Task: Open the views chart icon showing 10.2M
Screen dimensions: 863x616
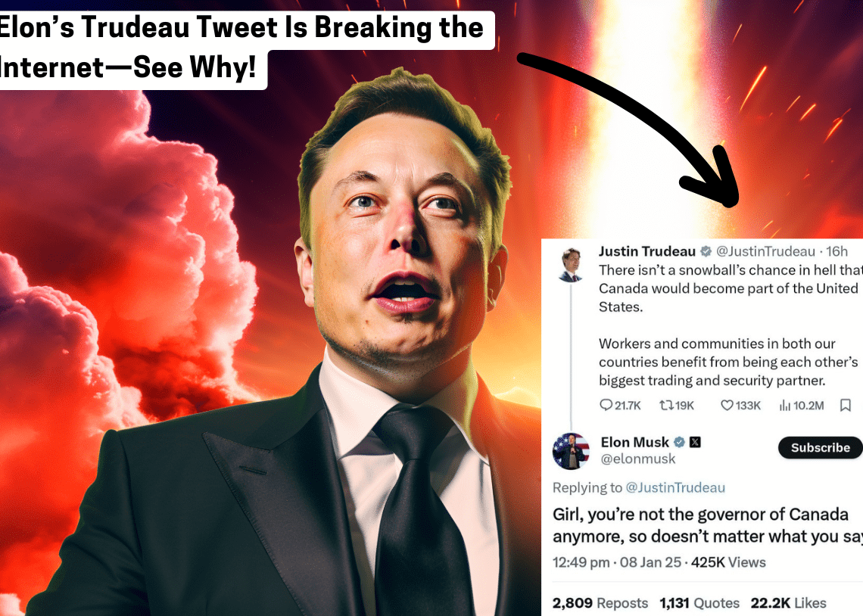Action: pyautogui.click(x=785, y=406)
